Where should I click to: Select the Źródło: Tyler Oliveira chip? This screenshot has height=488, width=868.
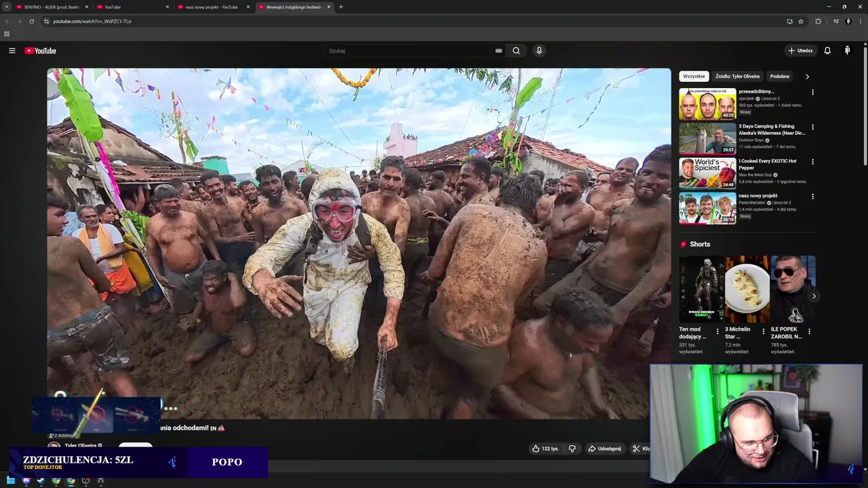(737, 77)
